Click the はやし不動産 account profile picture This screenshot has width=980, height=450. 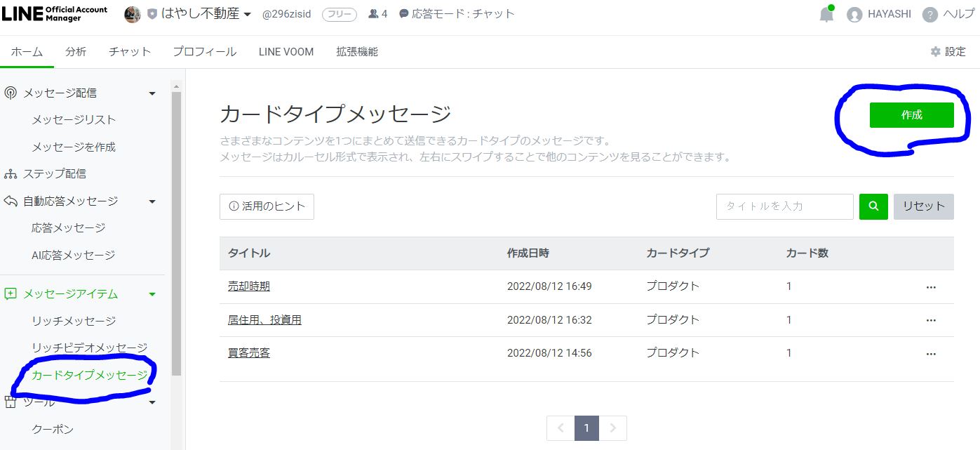tap(133, 14)
